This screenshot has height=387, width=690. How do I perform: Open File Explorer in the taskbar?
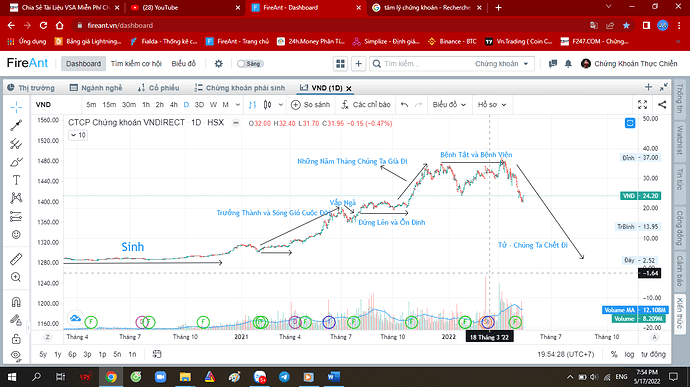tap(185, 377)
